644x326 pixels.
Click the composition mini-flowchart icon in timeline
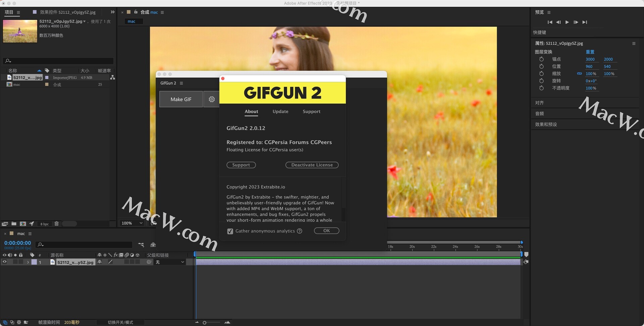click(x=141, y=245)
